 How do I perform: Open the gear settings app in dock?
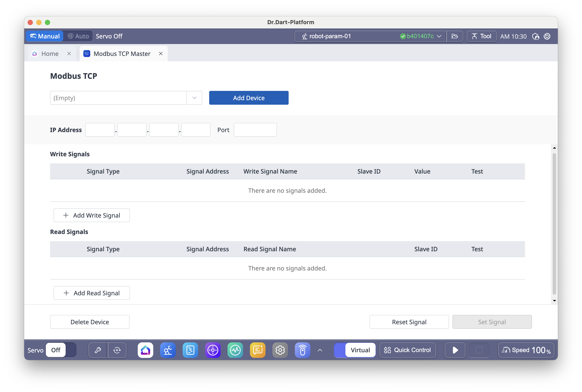point(280,350)
